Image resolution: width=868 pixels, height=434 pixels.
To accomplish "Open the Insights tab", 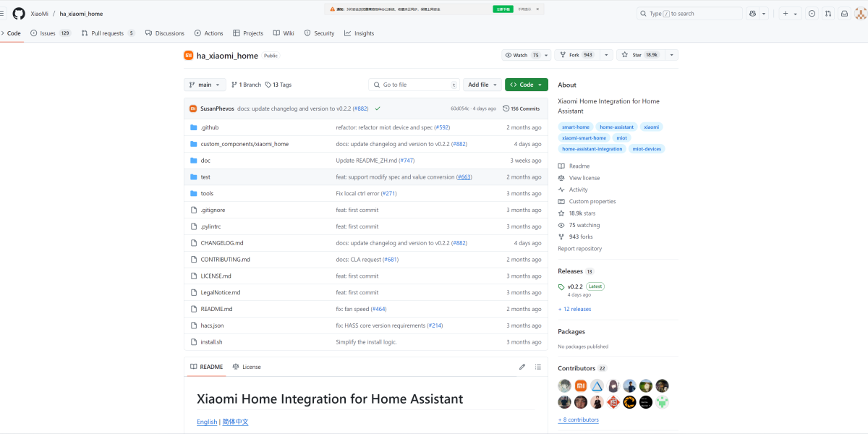I will [x=359, y=33].
